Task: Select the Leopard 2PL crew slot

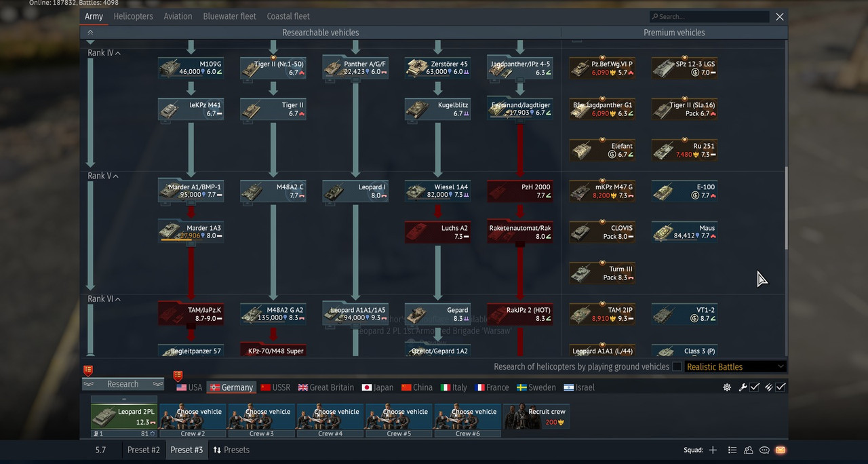Action: 124,417
